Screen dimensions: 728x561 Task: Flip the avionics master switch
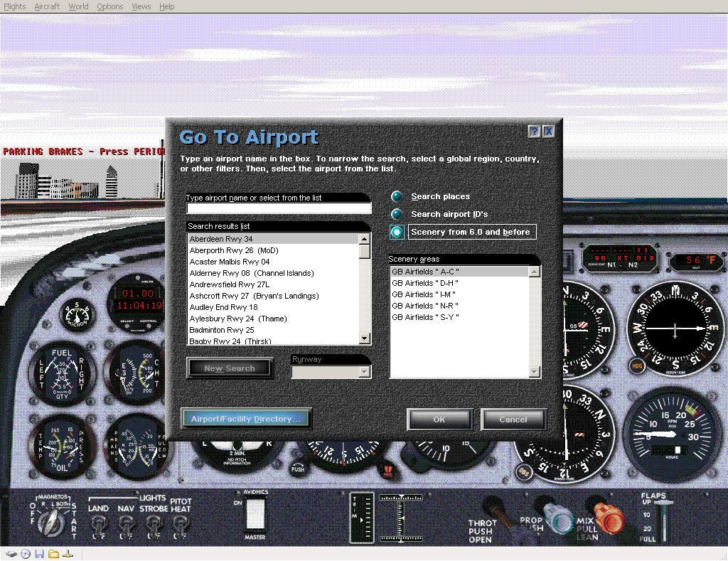pyautogui.click(x=255, y=515)
